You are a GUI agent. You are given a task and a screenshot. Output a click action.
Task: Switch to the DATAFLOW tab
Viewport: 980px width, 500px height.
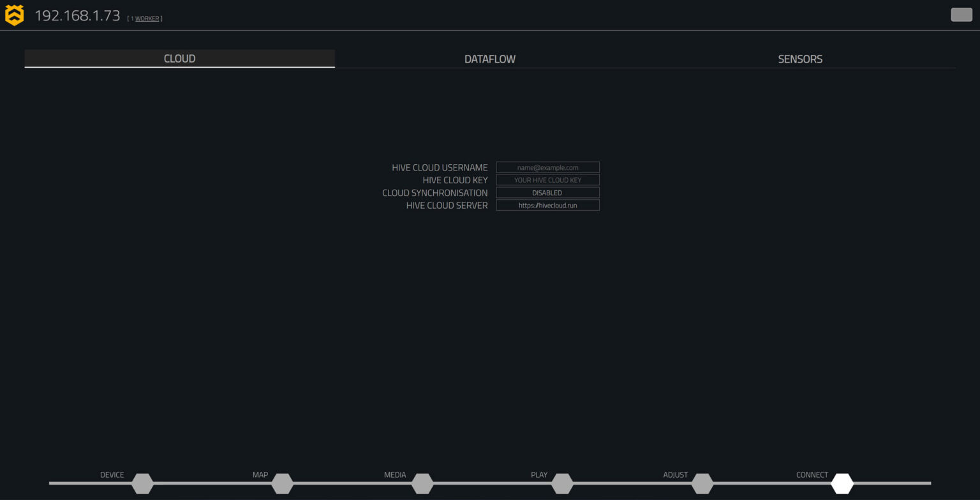[489, 58]
